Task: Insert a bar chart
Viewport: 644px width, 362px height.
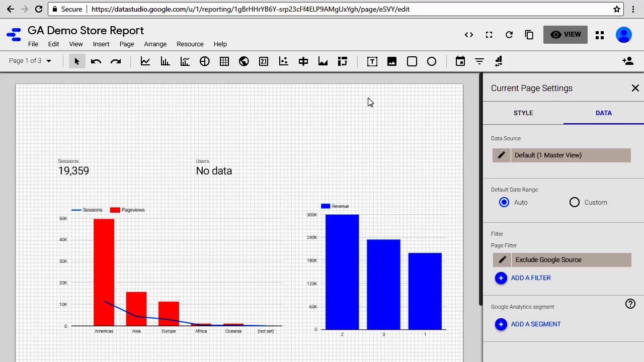Action: (165, 61)
